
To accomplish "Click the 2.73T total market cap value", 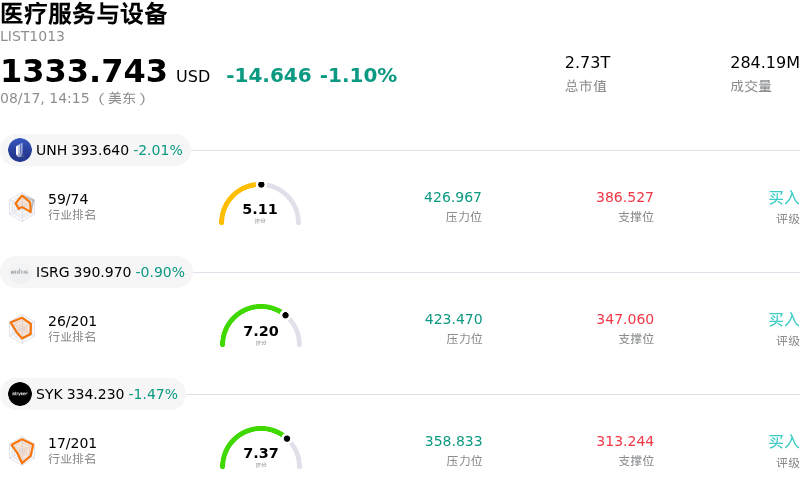I will [x=587, y=62].
